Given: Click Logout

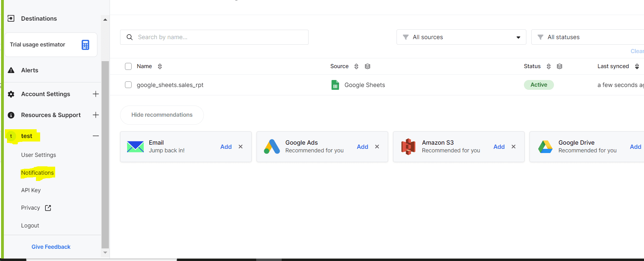Looking at the screenshot, I should pos(30,226).
